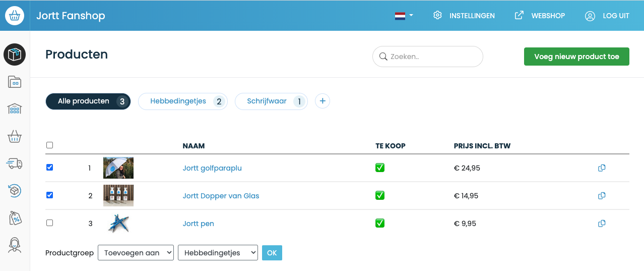Open the Jortt Dopper van Glas link
The image size is (644, 271).
(x=221, y=196)
